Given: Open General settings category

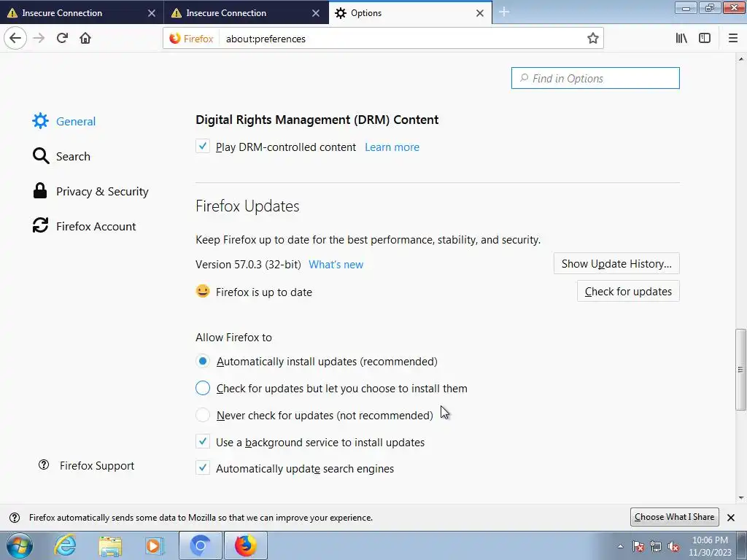Looking at the screenshot, I should tap(64, 122).
